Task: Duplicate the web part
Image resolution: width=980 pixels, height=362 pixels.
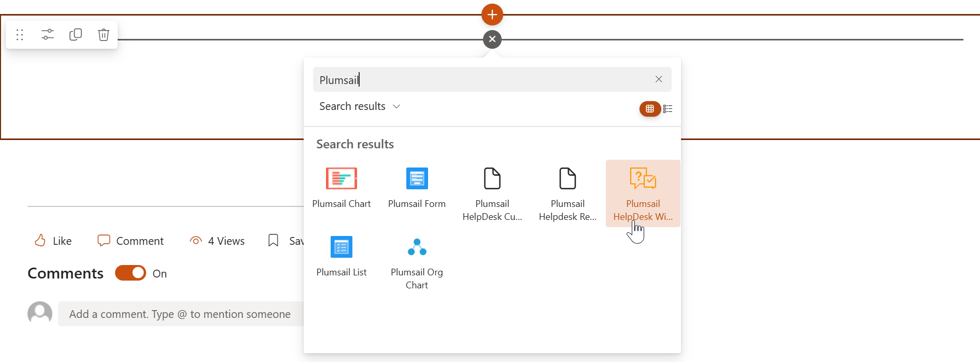Action: (76, 35)
